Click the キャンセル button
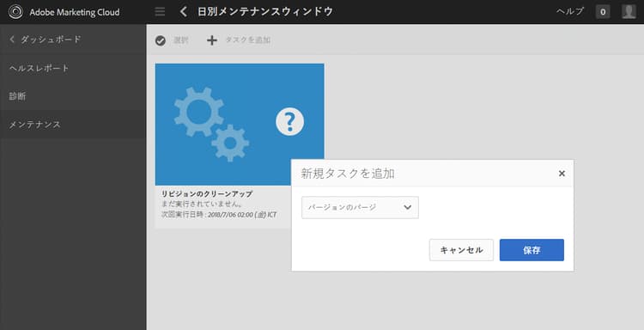 coord(461,250)
